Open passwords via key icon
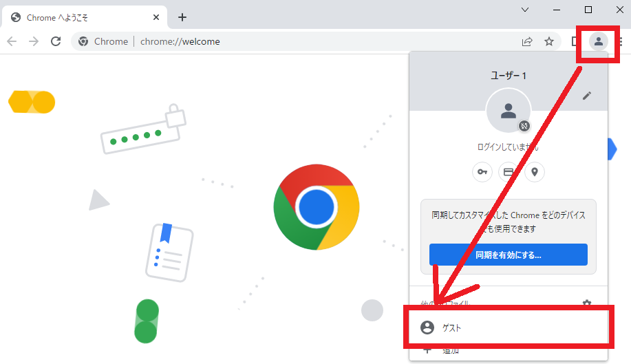 tap(482, 172)
